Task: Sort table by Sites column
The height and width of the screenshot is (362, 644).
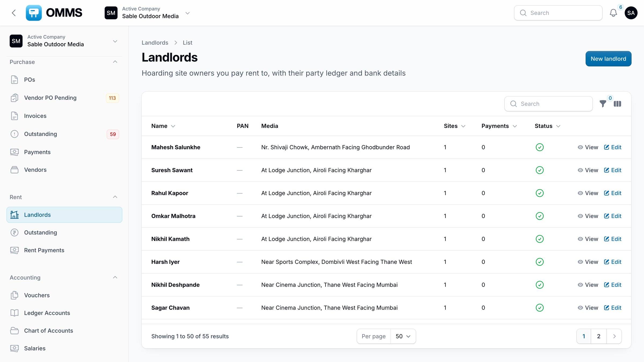Action: pos(455,126)
